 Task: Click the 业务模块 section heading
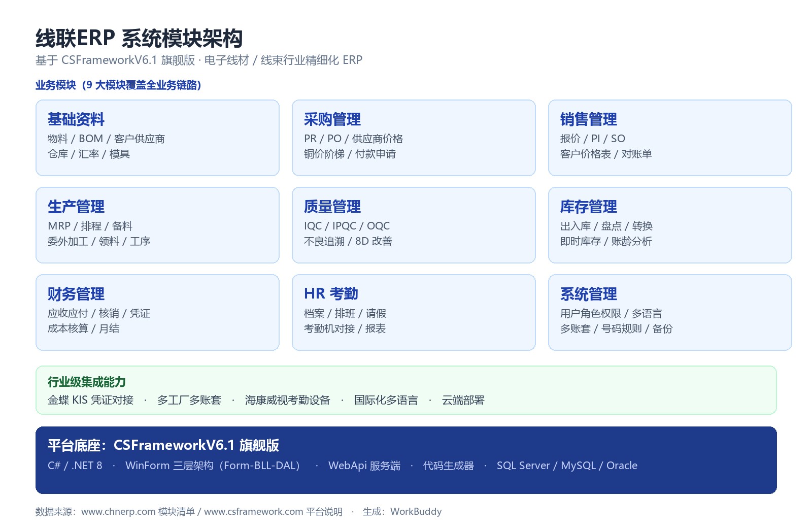pos(118,85)
